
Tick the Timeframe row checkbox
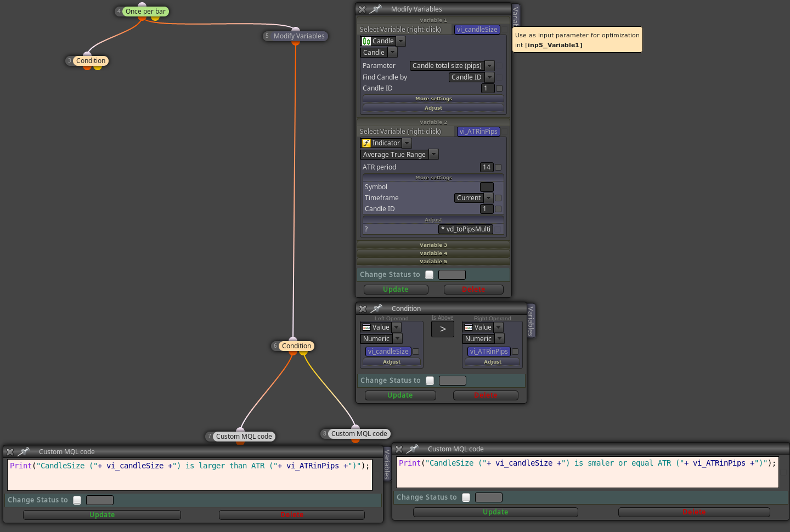pos(498,198)
